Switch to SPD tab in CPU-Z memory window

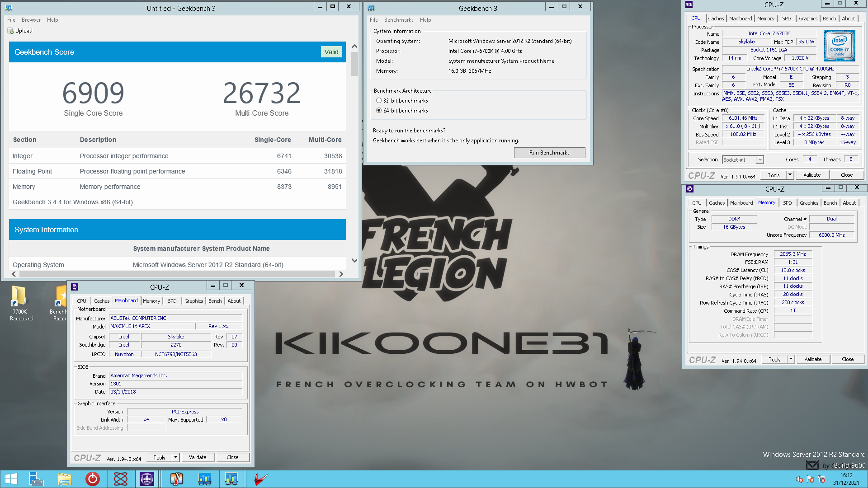tap(788, 203)
